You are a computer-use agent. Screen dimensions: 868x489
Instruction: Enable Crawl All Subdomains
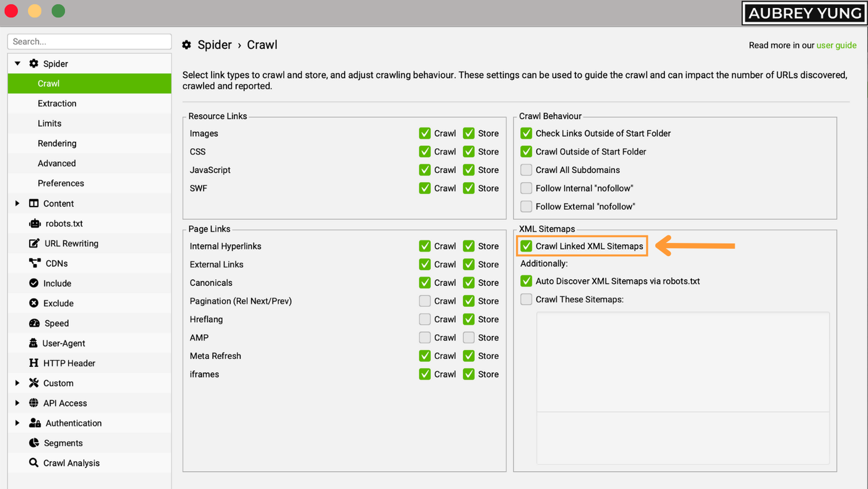[526, 170]
